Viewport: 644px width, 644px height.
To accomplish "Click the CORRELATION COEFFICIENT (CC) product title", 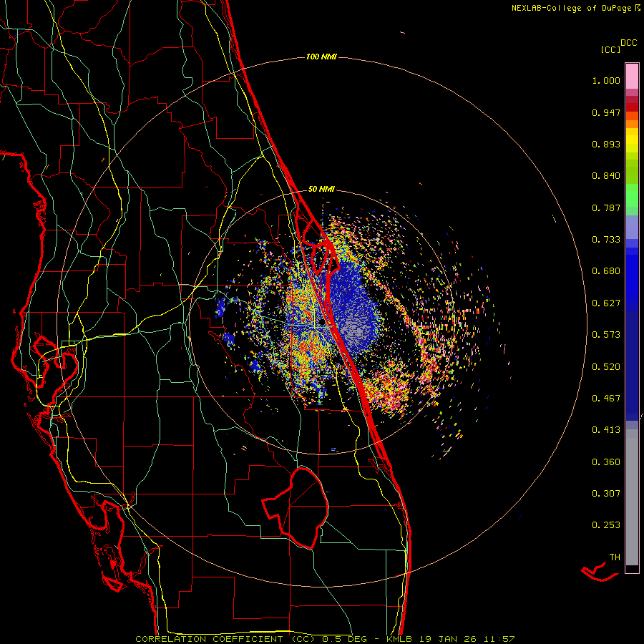I will 225,639.
